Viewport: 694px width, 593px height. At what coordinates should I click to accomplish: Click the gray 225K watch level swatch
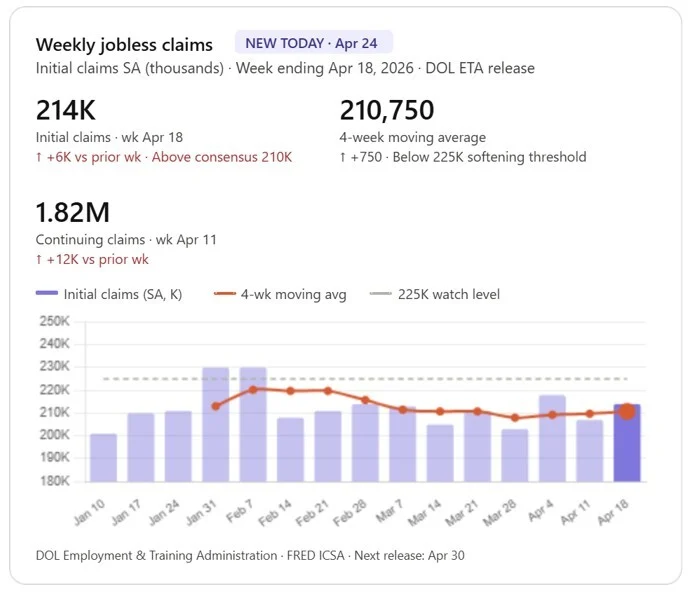(380, 294)
